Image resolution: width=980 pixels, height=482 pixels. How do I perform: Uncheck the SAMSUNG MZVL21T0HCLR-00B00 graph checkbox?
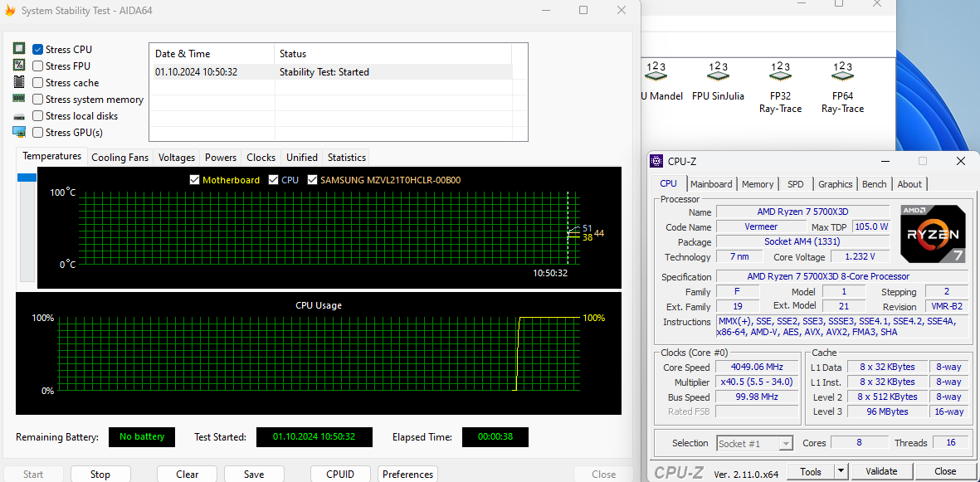point(312,179)
